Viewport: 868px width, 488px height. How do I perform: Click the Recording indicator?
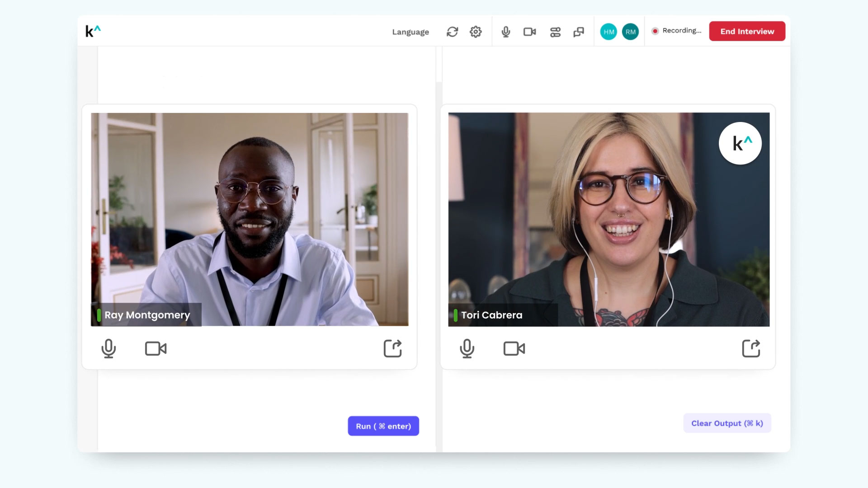pos(677,31)
